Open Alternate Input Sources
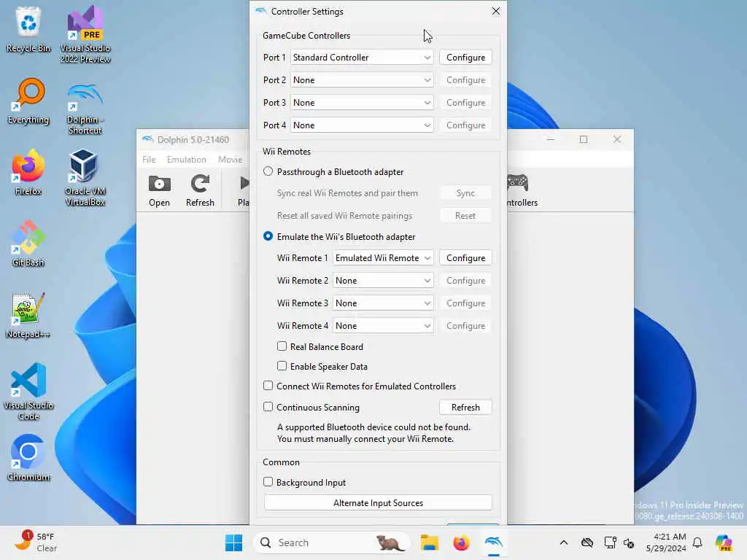This screenshot has width=747, height=560. point(379,503)
